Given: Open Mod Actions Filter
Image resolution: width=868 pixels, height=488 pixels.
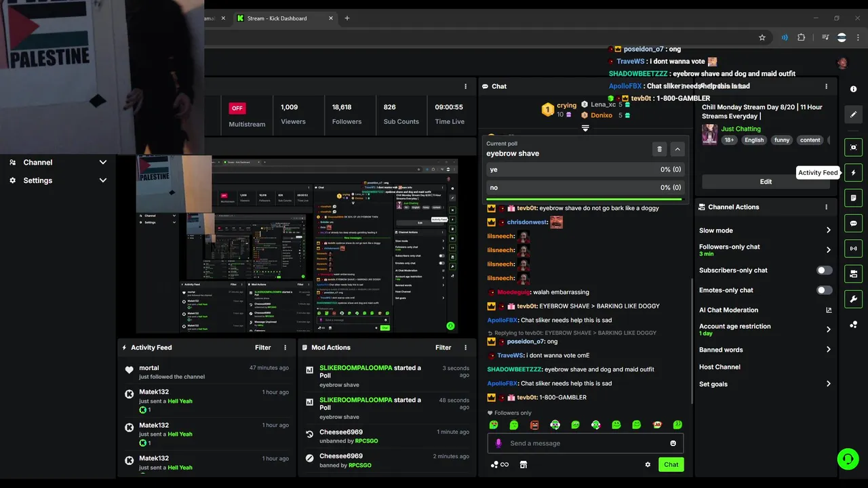Looking at the screenshot, I should (443, 348).
